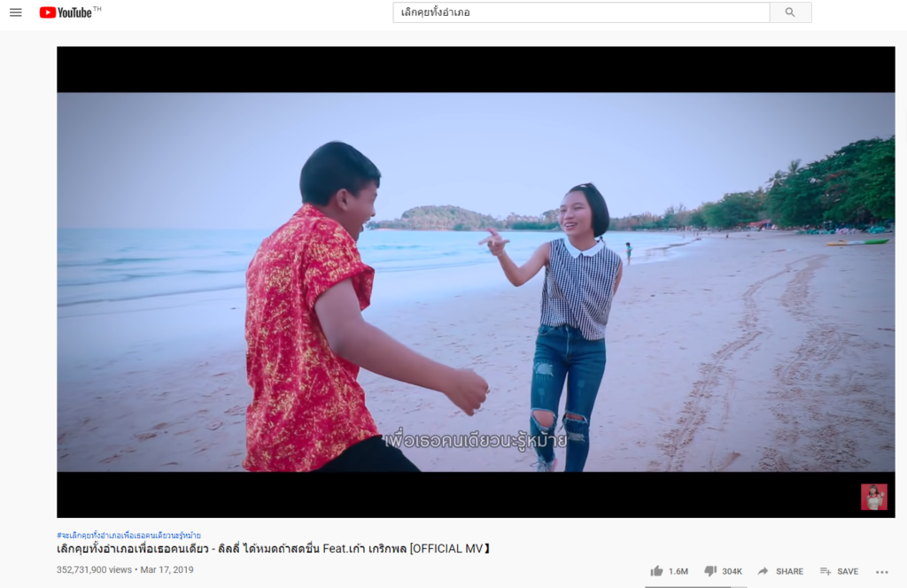Open the more actions ellipsis menu
Image resolution: width=907 pixels, height=588 pixels.
coord(881,572)
